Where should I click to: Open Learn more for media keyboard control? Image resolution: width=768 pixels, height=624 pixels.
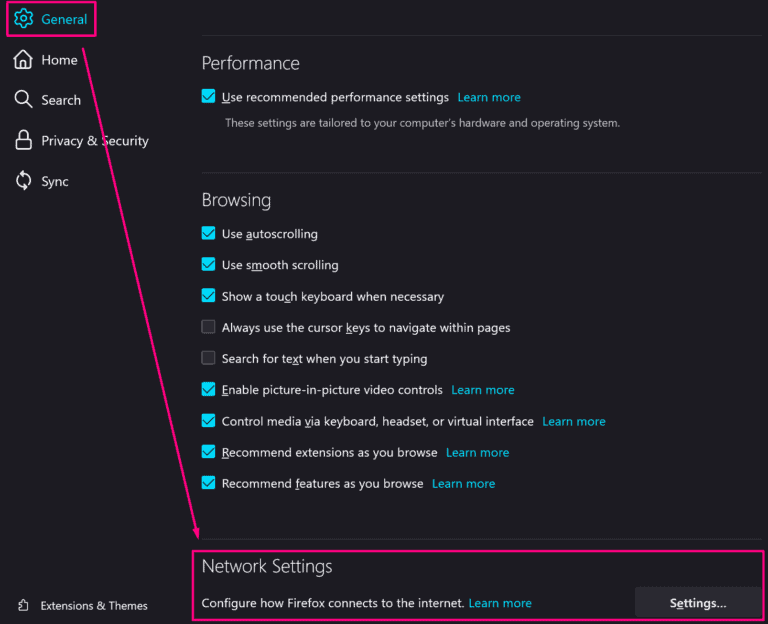point(573,421)
